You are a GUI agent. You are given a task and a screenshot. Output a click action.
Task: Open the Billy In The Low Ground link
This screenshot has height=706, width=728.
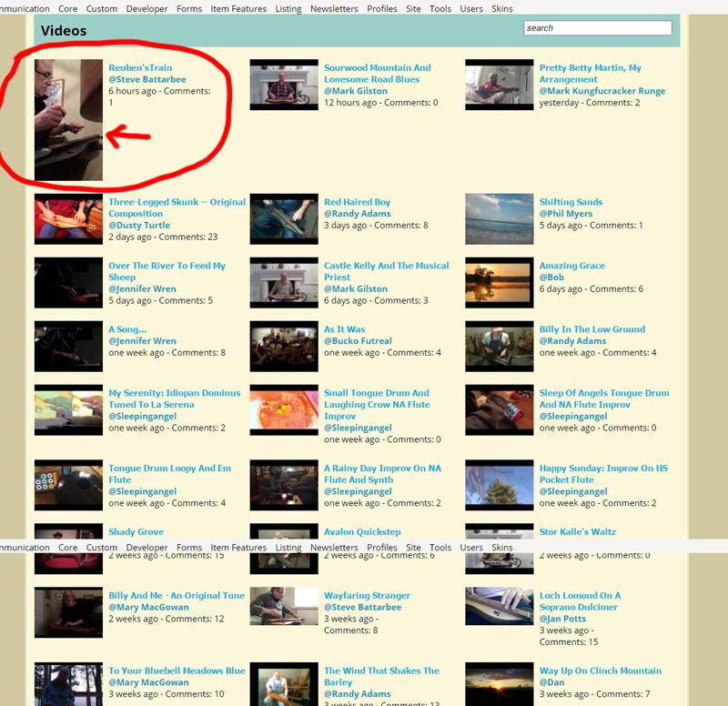(591, 329)
